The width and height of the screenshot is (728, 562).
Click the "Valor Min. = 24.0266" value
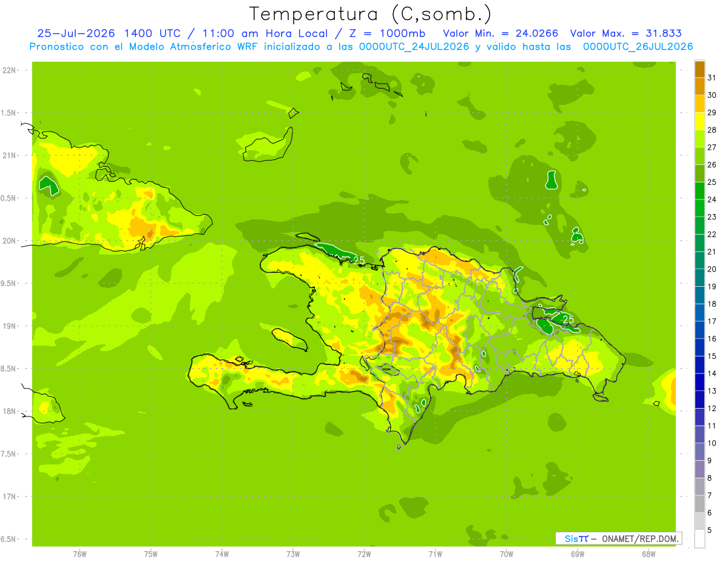[500, 33]
